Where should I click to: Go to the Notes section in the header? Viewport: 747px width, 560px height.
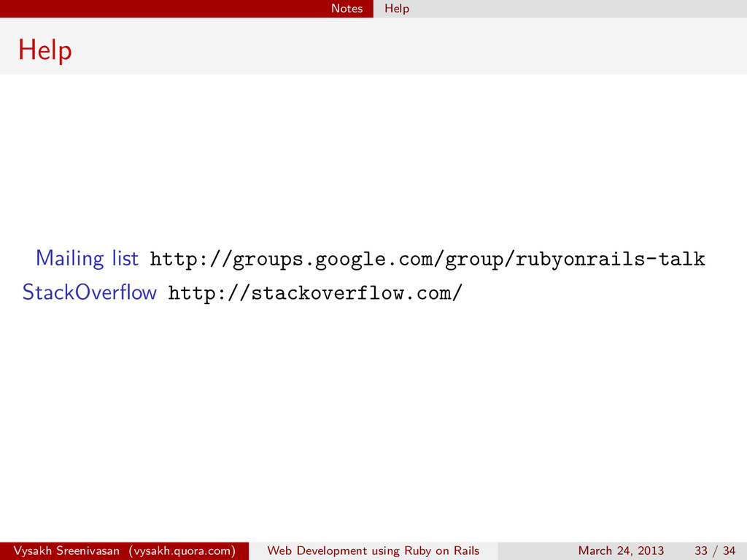(x=347, y=9)
